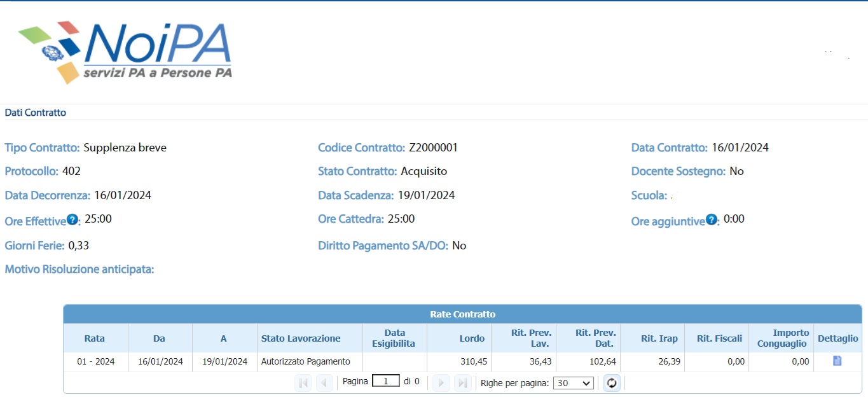The height and width of the screenshot is (411, 868).
Task: Open help icon next to Ore Effettive
Action: pos(72,220)
